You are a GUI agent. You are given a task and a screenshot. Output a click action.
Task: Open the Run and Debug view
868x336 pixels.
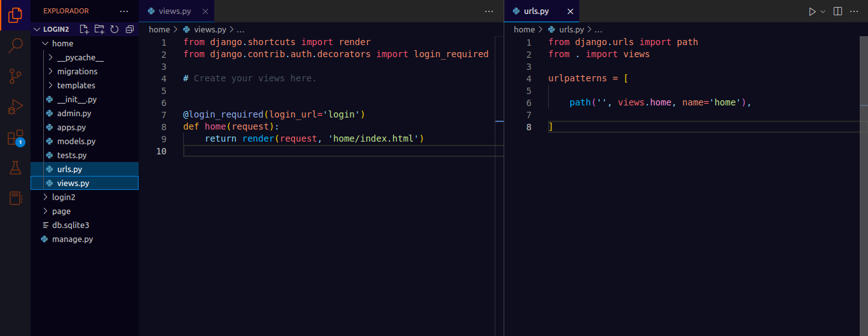tap(15, 107)
